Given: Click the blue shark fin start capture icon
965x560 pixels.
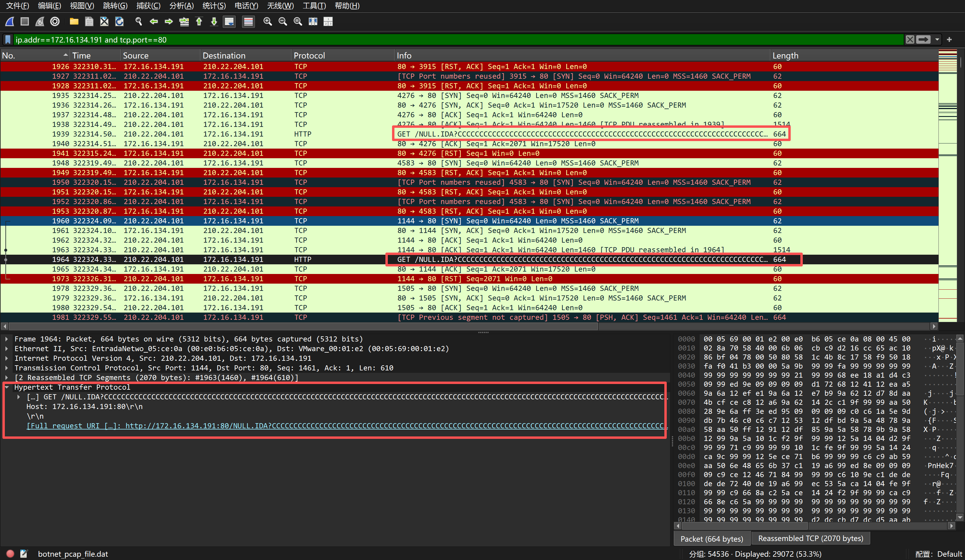Looking at the screenshot, I should point(10,22).
